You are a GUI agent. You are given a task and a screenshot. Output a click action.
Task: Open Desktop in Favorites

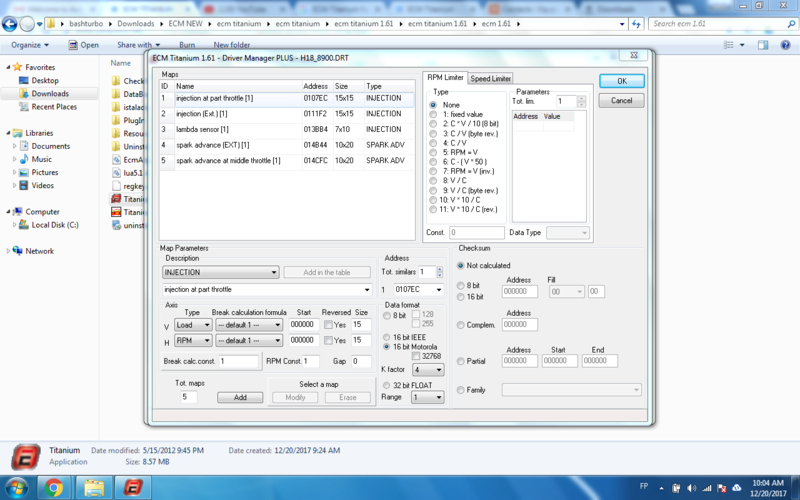[45, 80]
